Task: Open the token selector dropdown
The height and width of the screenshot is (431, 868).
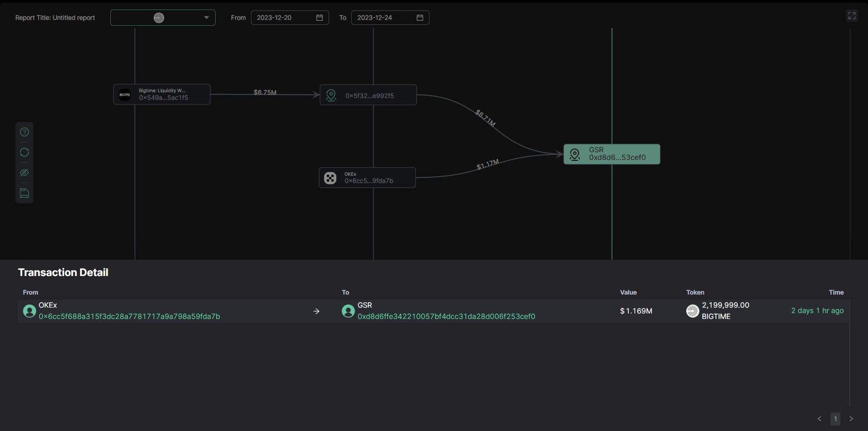Action: (163, 18)
